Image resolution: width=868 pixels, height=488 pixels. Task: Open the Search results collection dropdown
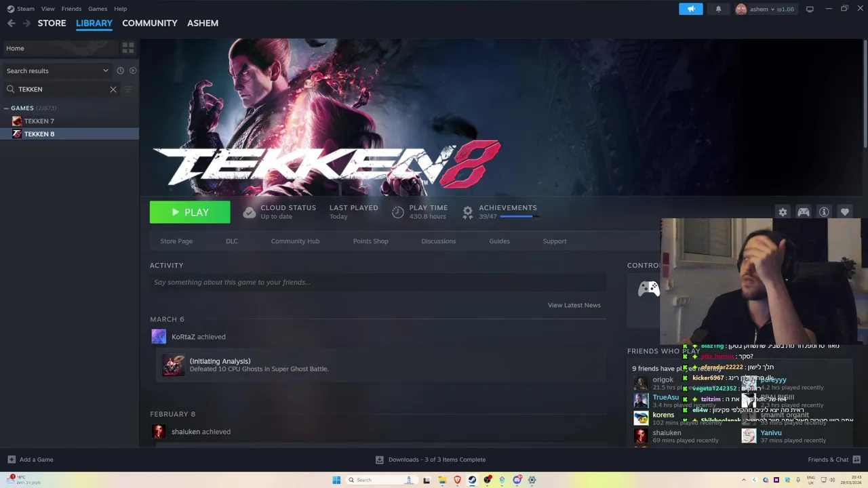point(57,70)
